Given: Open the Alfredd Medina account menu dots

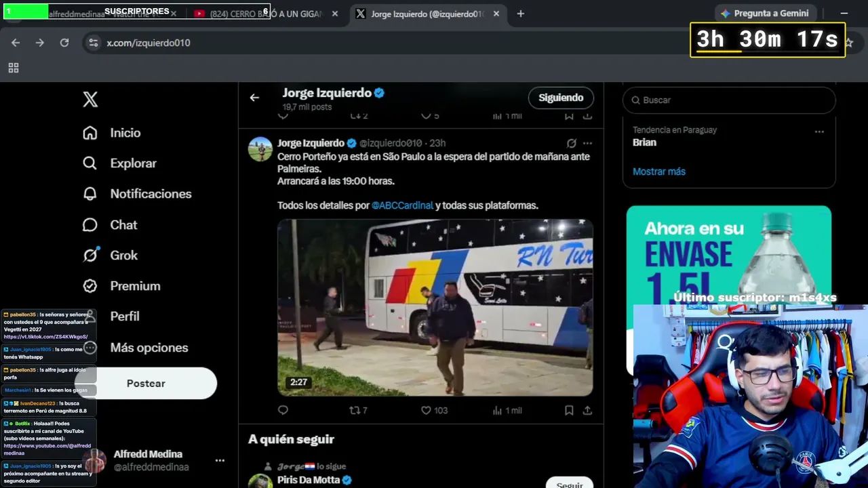Looking at the screenshot, I should click(220, 460).
